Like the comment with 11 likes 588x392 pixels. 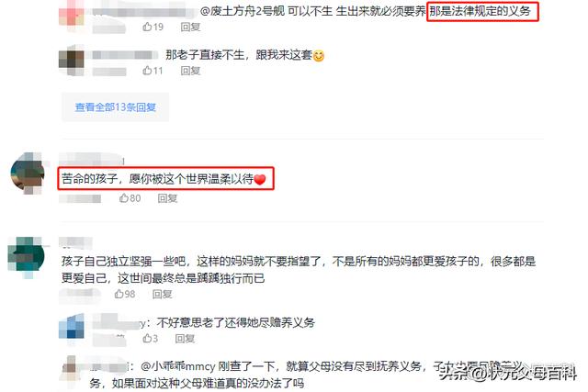(x=153, y=71)
